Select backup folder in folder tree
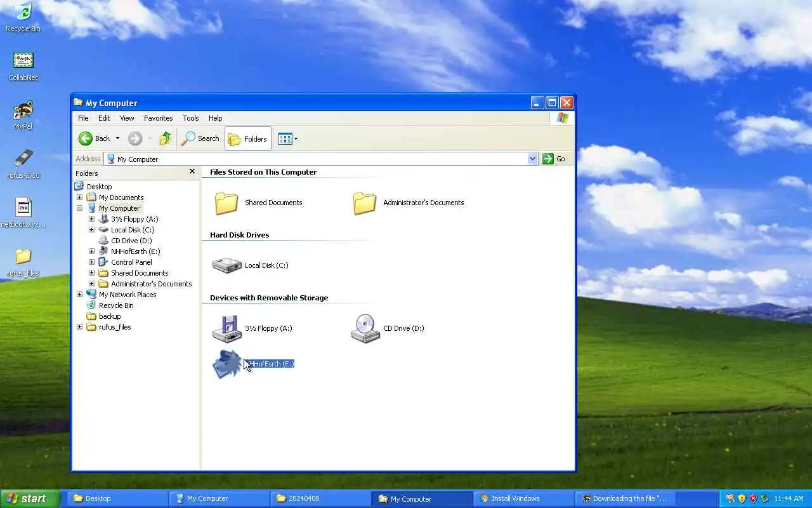The height and width of the screenshot is (508, 812). 109,316
